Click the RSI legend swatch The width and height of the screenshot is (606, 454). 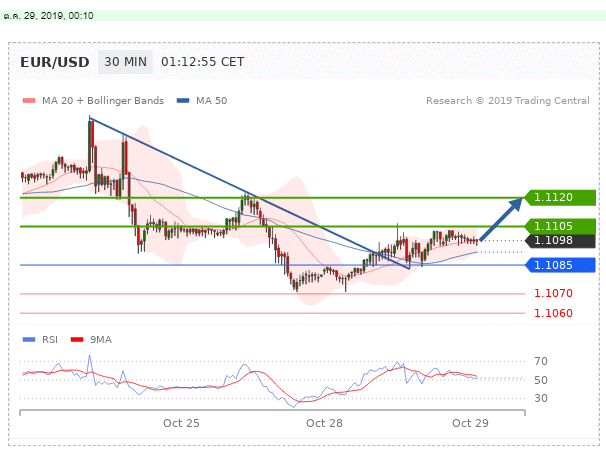tap(29, 340)
